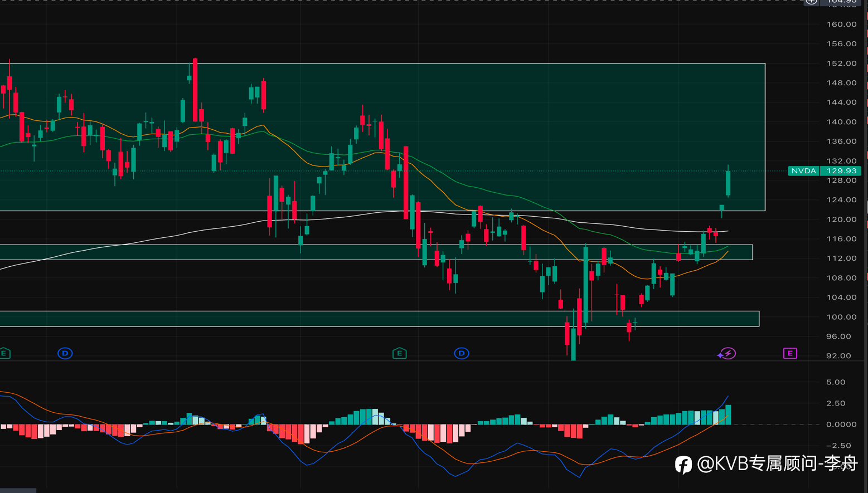868x493 pixels.
Task: Click the horizontal scrollbar thumb at bottom-left
Action: [x=18, y=491]
